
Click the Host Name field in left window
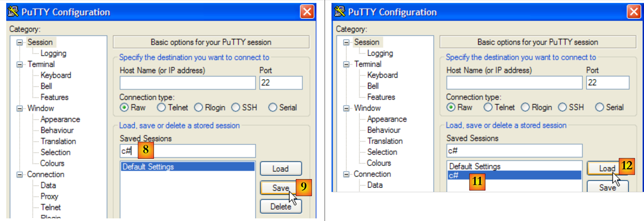click(187, 83)
